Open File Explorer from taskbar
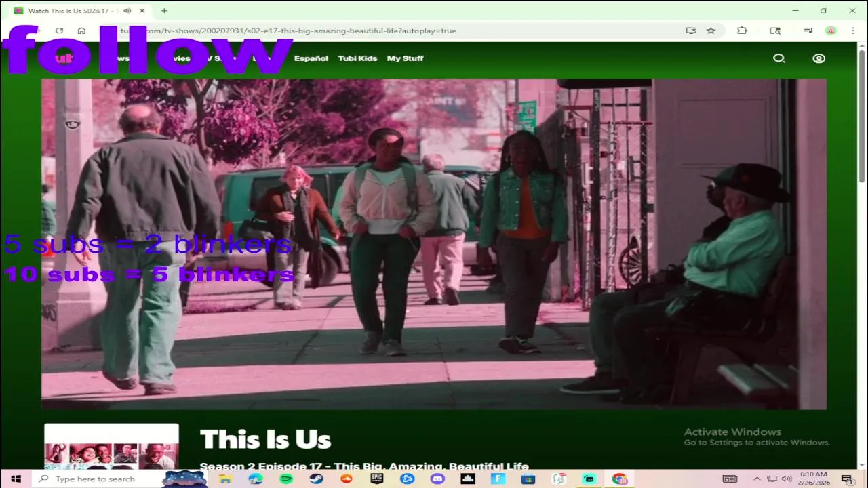Image resolution: width=868 pixels, height=488 pixels. (x=224, y=479)
